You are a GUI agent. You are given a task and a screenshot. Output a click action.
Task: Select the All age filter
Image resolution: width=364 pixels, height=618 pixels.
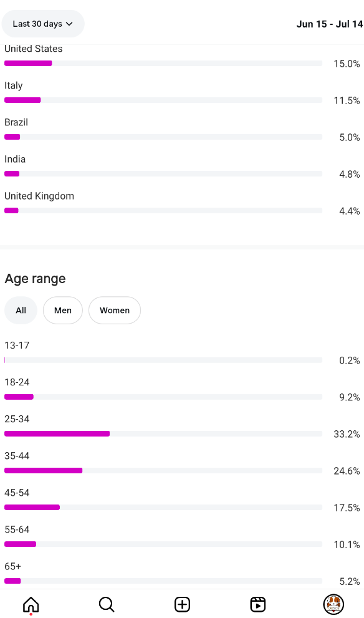click(x=21, y=310)
